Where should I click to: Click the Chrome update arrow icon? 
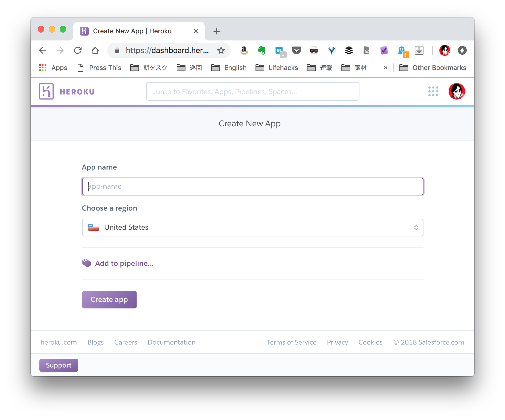coord(462,50)
